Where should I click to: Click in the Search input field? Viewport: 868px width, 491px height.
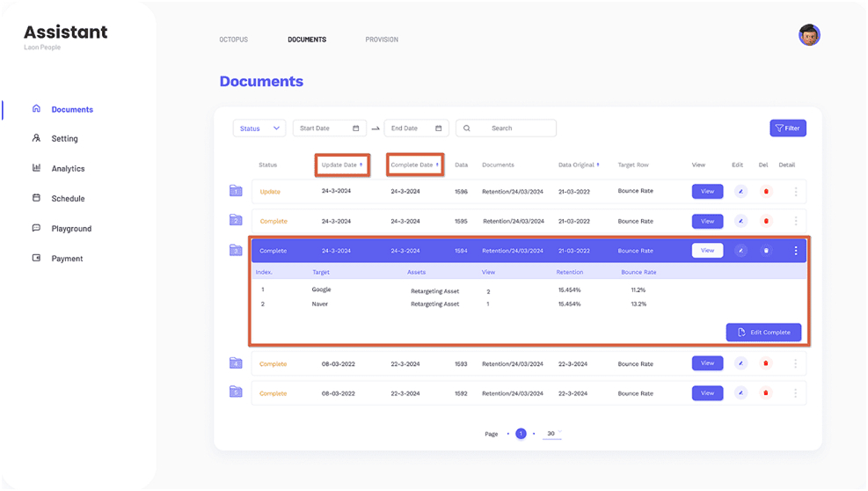506,128
